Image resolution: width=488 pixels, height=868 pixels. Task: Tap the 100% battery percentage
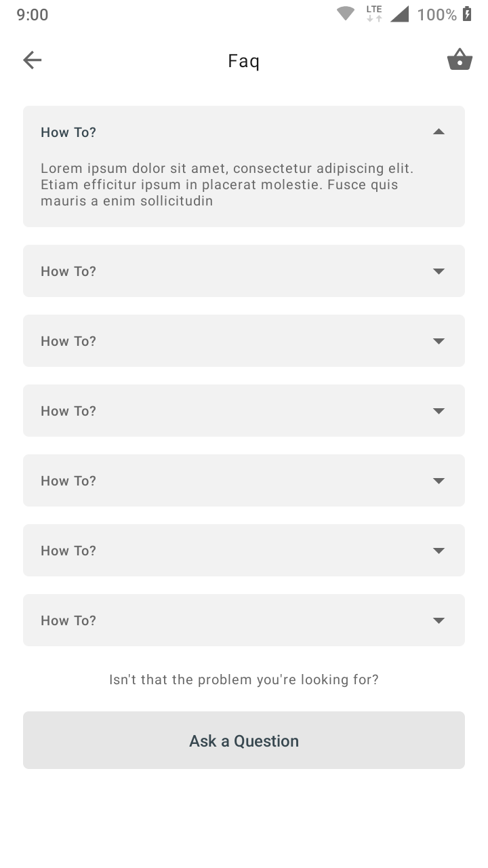pyautogui.click(x=436, y=15)
